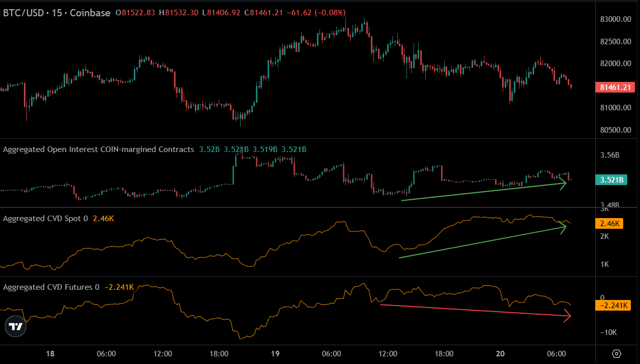Click the open value O81522.83 in the legend
Screen dimensions: 640x364
[x=136, y=13]
